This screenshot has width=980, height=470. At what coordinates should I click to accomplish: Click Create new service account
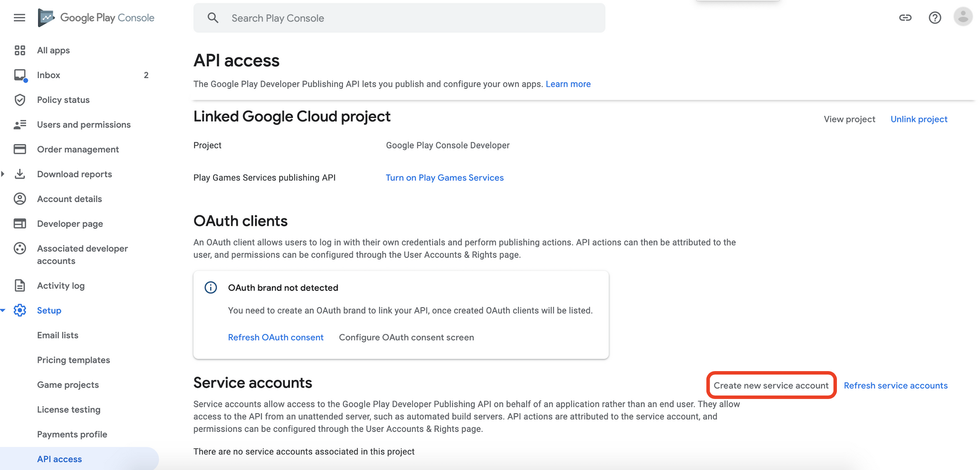click(x=771, y=386)
